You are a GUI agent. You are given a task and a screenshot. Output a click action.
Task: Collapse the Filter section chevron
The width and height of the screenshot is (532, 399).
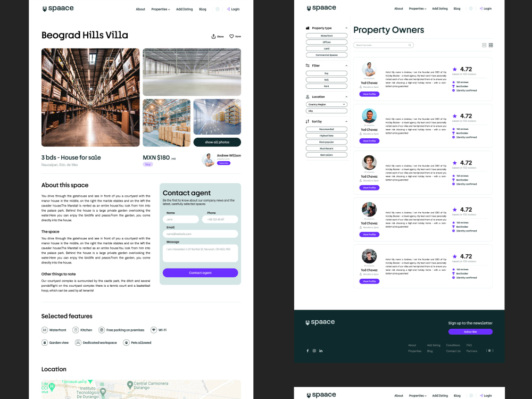point(346,65)
